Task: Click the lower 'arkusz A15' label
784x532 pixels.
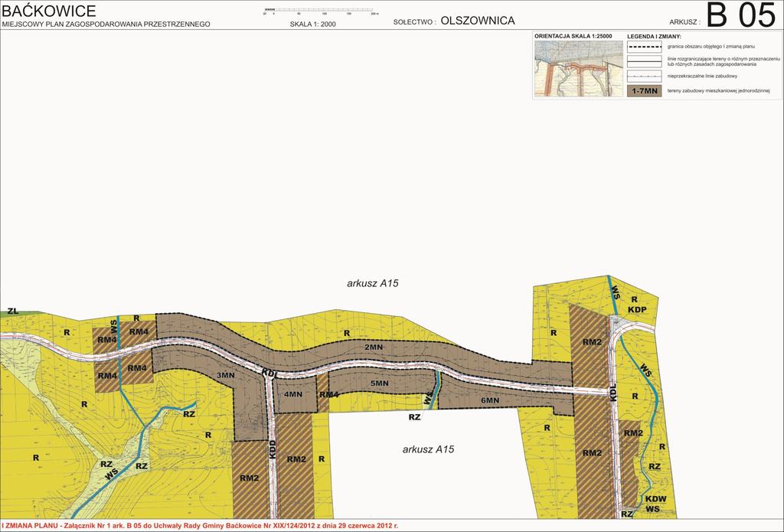Action: [428, 449]
